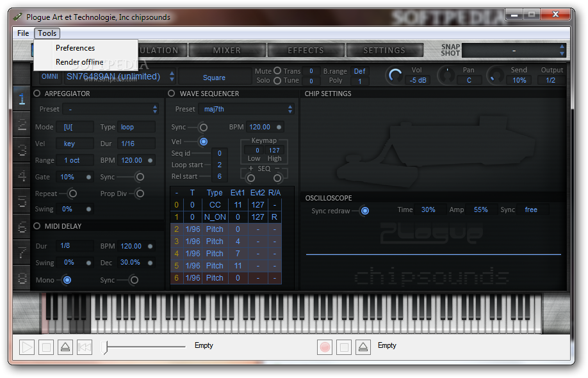Click the Pan knob

(x=447, y=76)
